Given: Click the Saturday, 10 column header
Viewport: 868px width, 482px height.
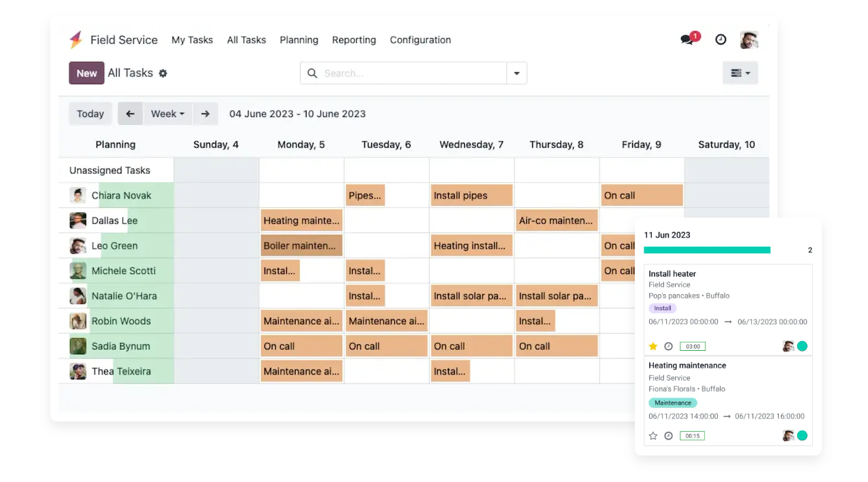Looking at the screenshot, I should [727, 144].
